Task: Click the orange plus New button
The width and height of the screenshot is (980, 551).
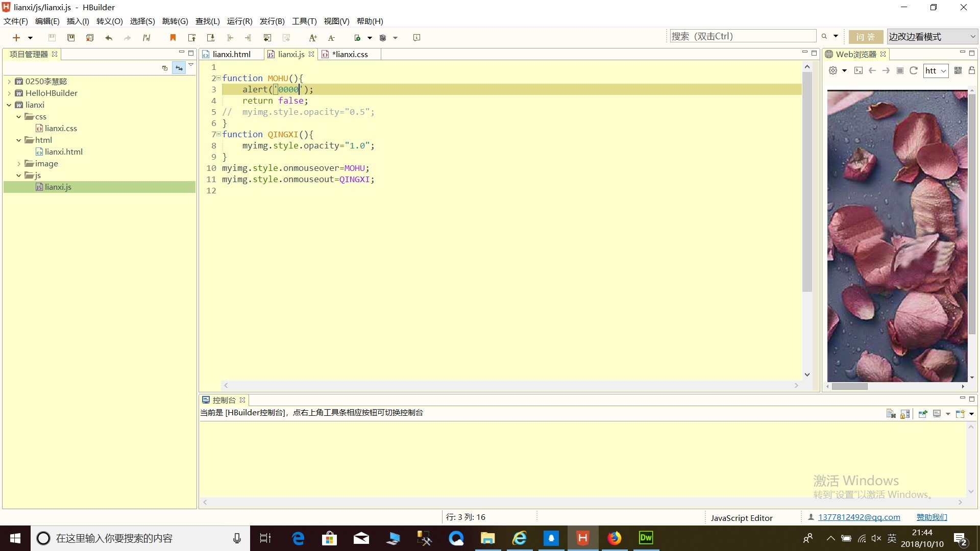Action: coord(16,38)
